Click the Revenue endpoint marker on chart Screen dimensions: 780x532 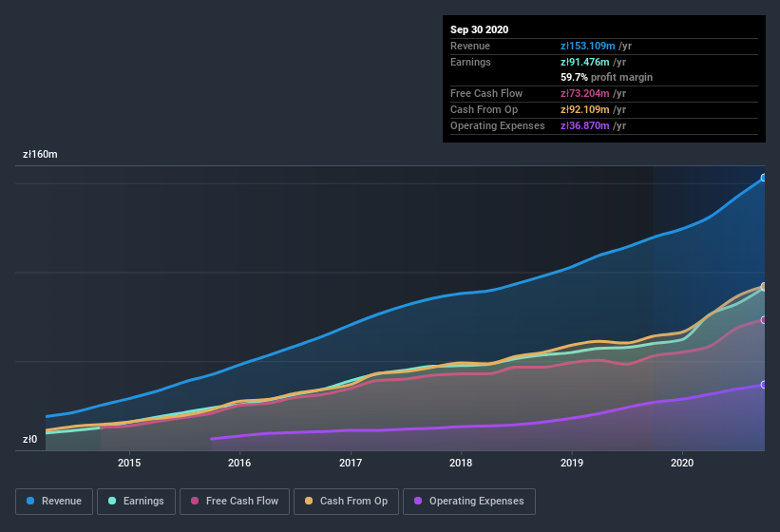(764, 178)
